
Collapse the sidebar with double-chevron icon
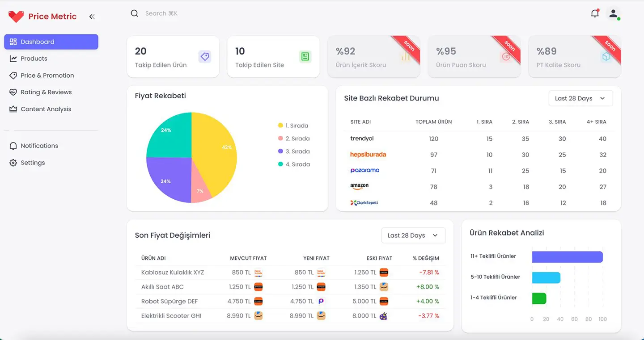coord(92,17)
